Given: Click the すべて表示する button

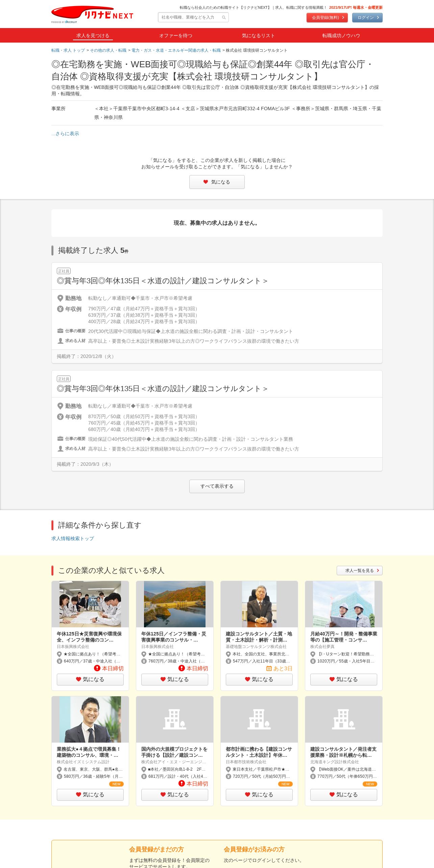Looking at the screenshot, I should click(x=217, y=486).
